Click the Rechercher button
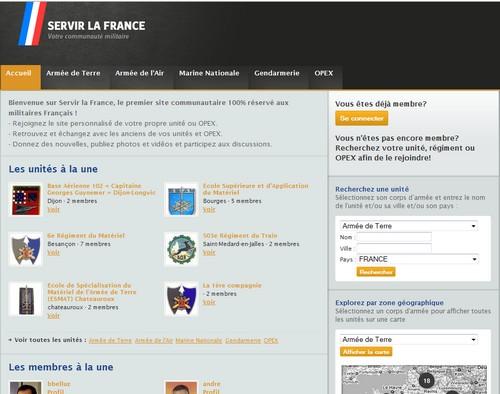The image size is (500, 394). pos(376,272)
